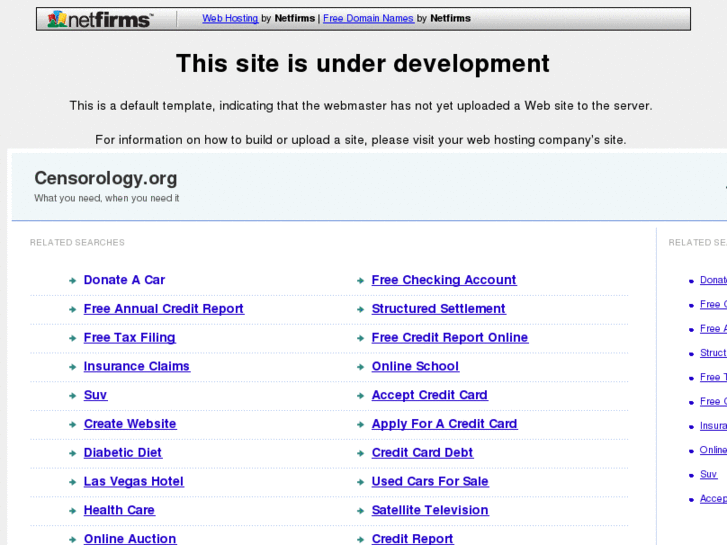Image resolution: width=727 pixels, height=545 pixels.
Task: Click the arrow icon beside Insurance Claims
Action: (72, 367)
